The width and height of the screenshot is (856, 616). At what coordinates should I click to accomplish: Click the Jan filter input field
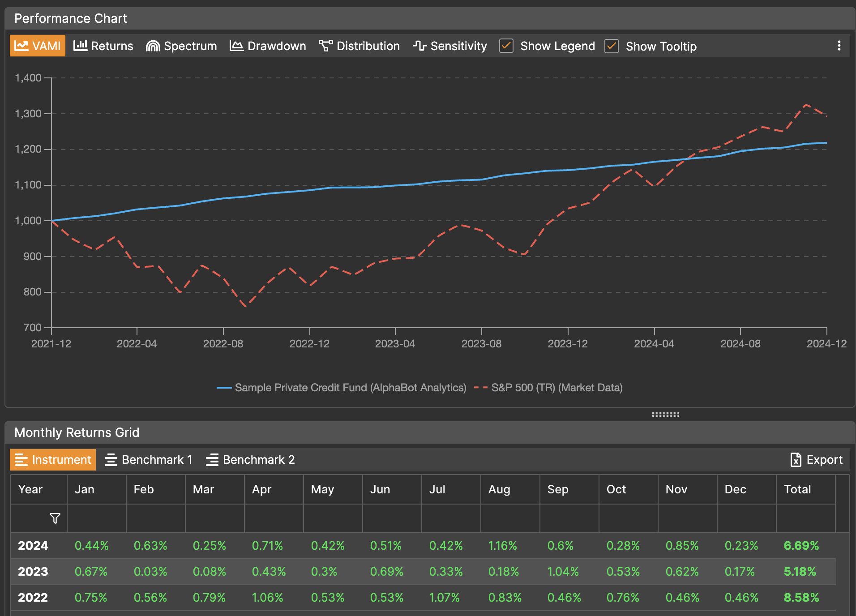tap(96, 518)
